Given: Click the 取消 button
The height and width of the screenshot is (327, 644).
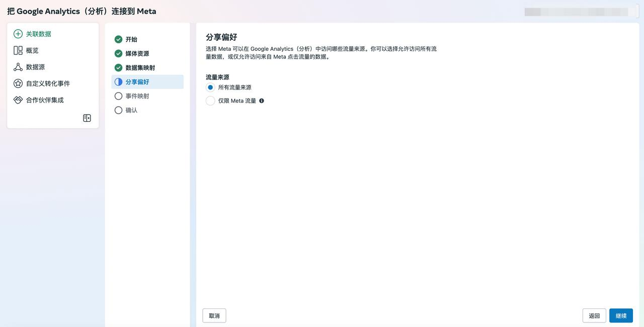Looking at the screenshot, I should 214,316.
